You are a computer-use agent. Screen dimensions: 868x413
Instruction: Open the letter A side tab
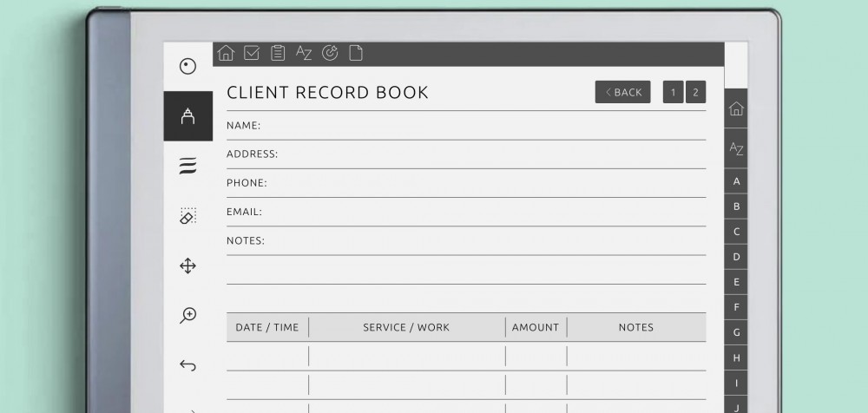[736, 181]
